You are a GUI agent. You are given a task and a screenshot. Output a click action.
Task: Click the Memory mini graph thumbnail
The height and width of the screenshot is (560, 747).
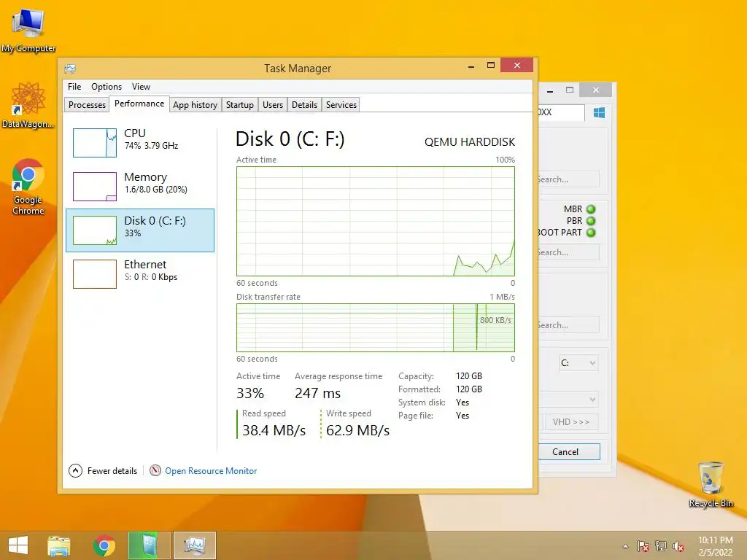(95, 186)
